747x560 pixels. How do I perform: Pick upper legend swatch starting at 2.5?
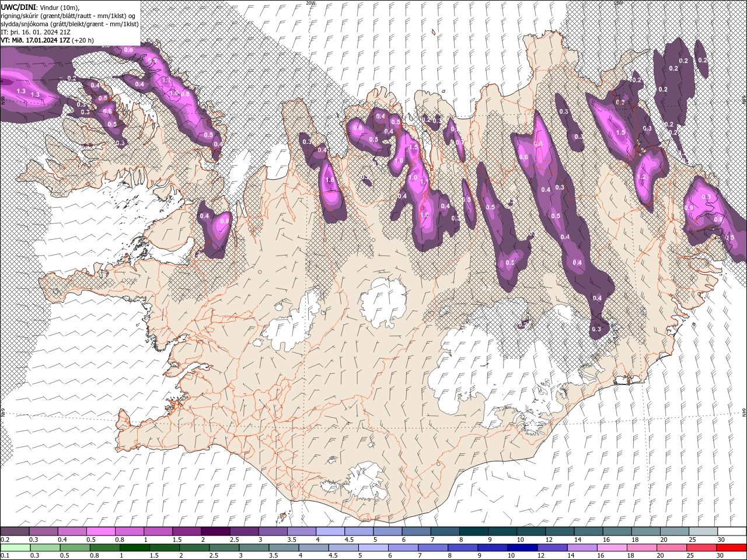(243, 531)
